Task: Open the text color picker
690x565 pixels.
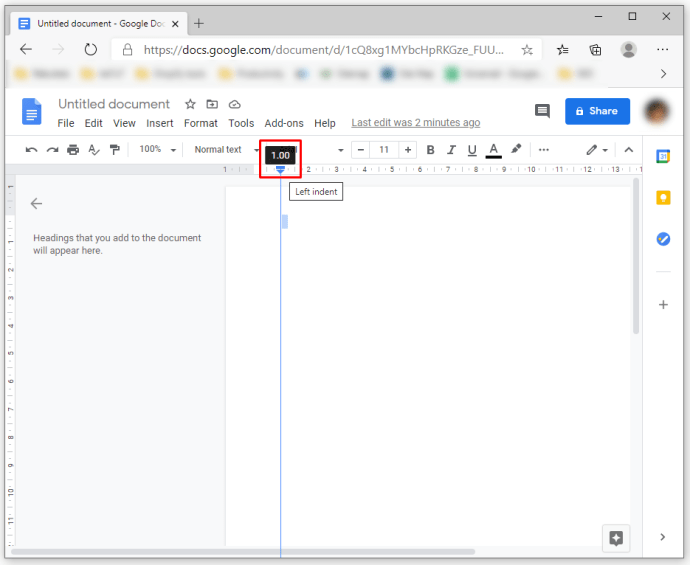Action: pyautogui.click(x=494, y=150)
